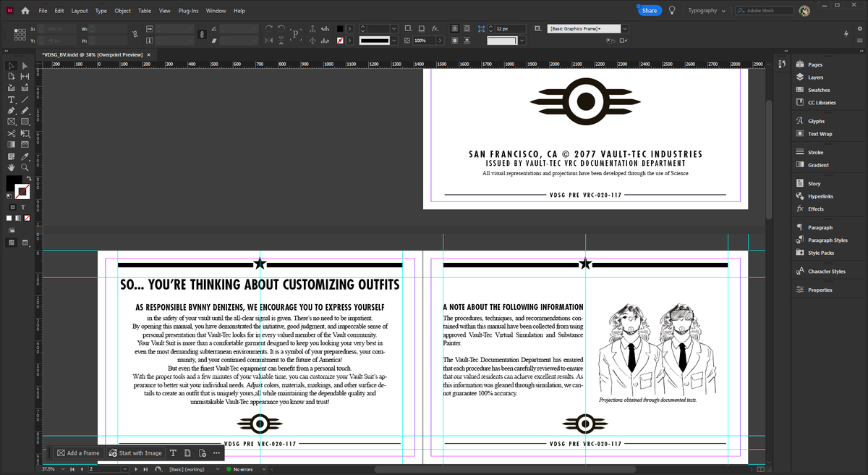Select the Scissors tool

click(x=12, y=133)
